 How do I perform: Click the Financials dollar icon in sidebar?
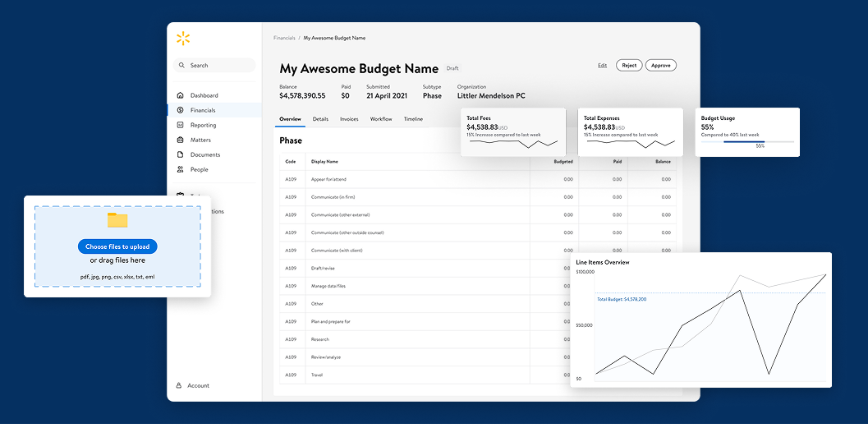click(181, 110)
